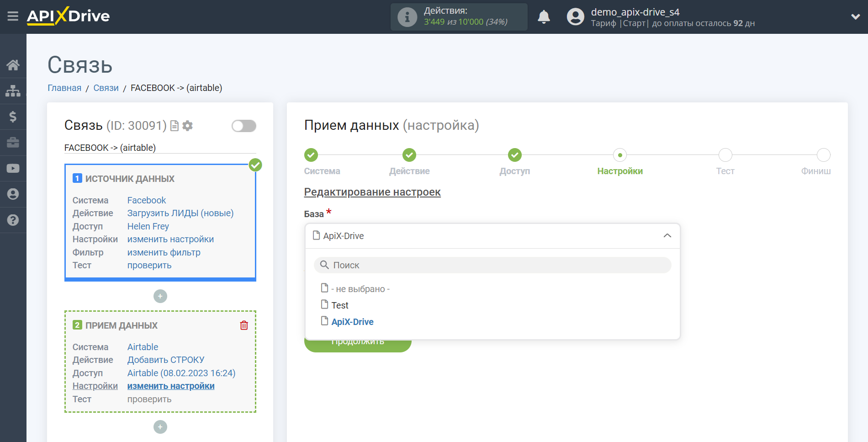The image size is (868, 442).
Task: Open the hamburger menu
Action: point(13,16)
